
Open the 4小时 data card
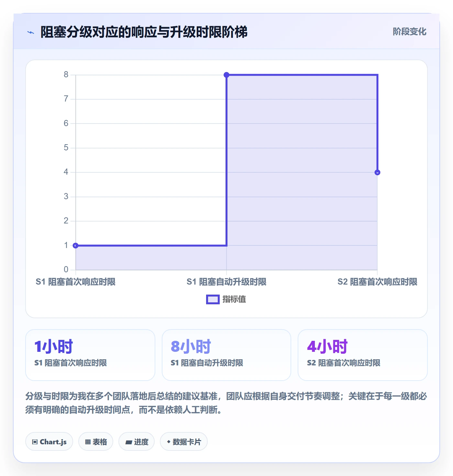click(363, 355)
